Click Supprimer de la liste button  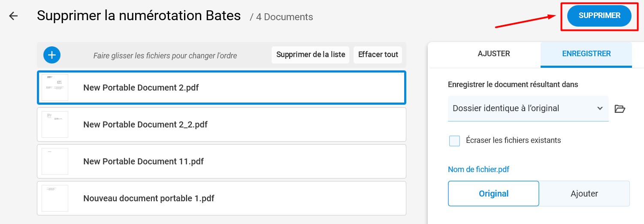pos(311,55)
